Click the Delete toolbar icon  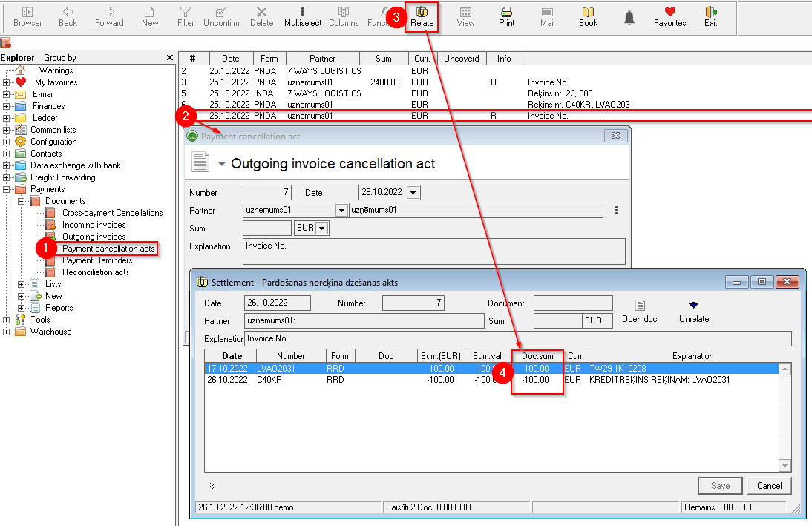(x=261, y=17)
